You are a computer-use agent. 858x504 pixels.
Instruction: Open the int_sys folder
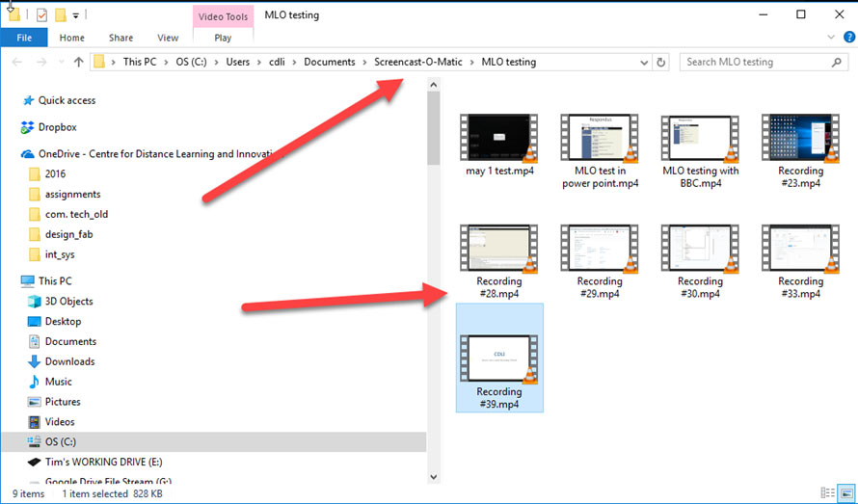[x=51, y=254]
